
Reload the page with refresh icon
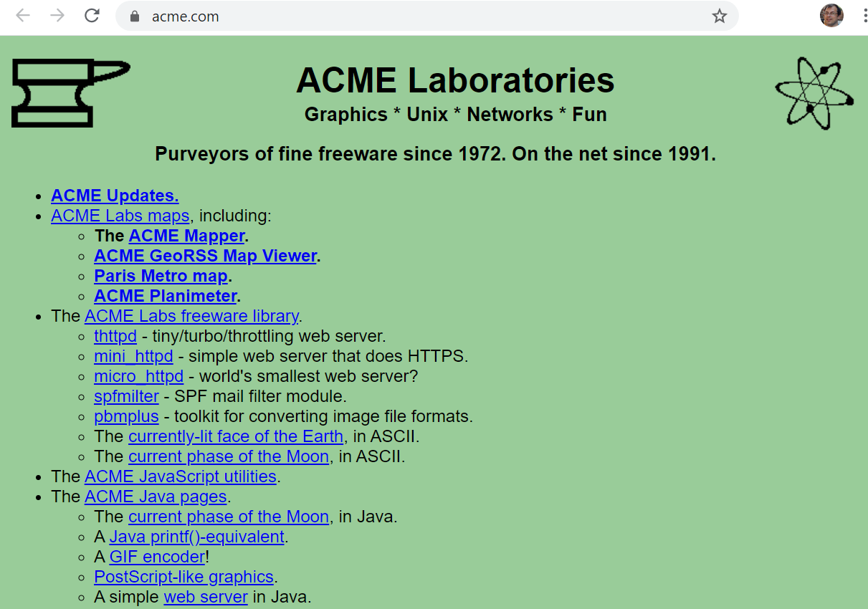92,16
